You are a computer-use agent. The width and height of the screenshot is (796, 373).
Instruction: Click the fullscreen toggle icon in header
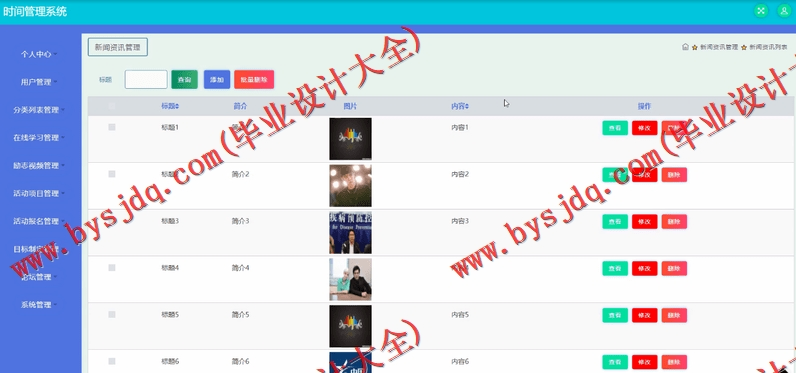760,11
